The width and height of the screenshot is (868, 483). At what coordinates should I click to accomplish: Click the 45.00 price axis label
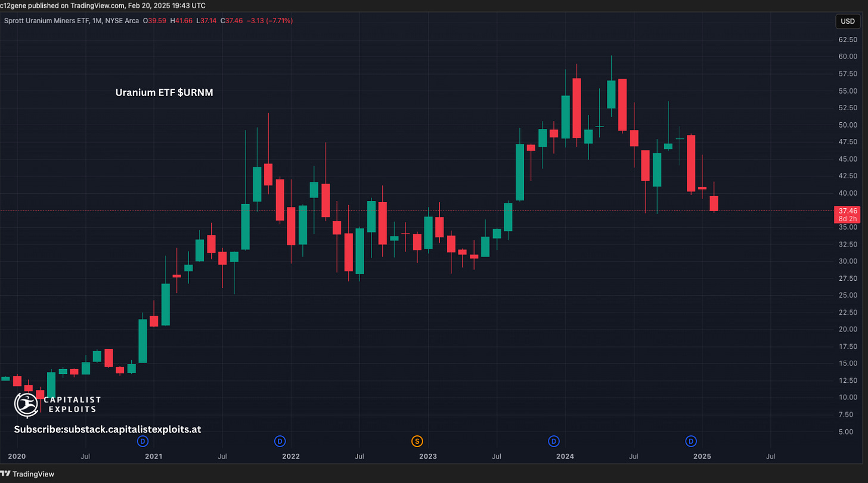tap(848, 159)
